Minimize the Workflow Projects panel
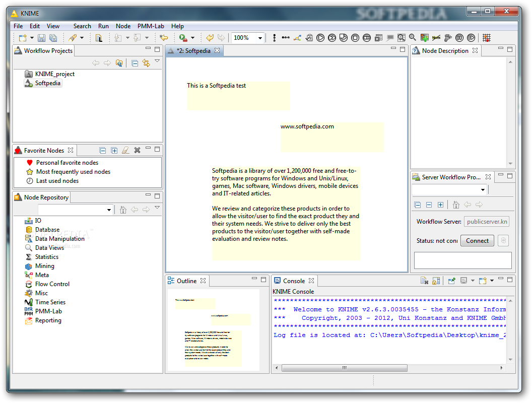This screenshot has height=403, width=532. (x=148, y=49)
